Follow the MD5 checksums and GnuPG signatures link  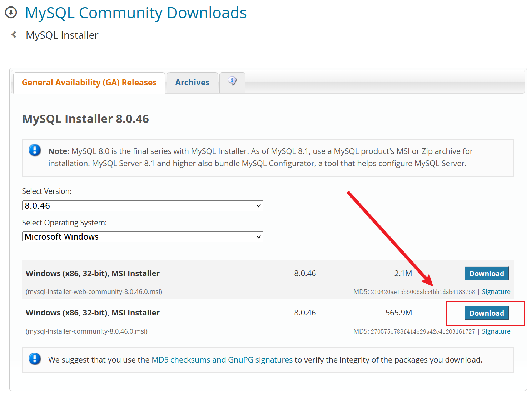pos(222,360)
